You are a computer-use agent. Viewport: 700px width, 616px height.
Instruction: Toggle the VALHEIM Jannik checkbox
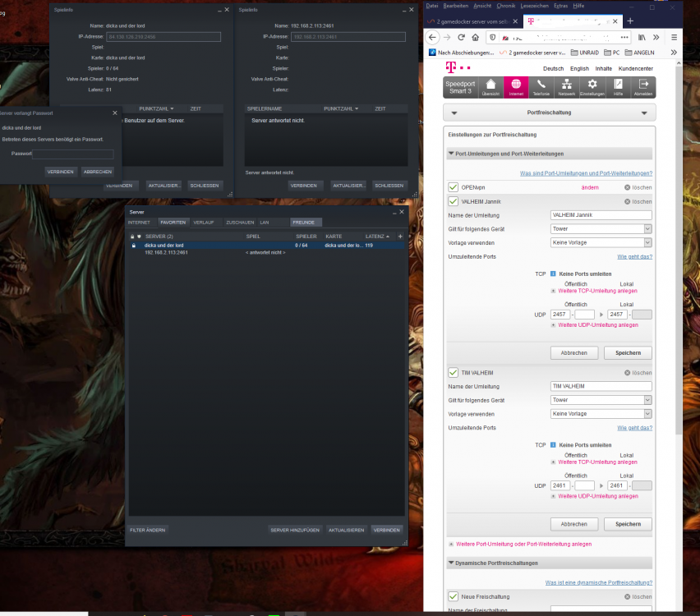[454, 201]
